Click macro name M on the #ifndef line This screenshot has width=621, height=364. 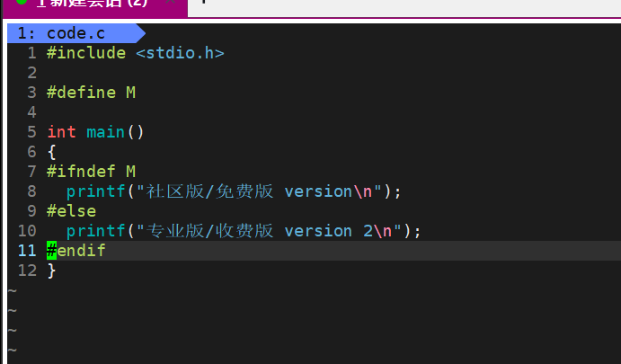click(x=130, y=172)
